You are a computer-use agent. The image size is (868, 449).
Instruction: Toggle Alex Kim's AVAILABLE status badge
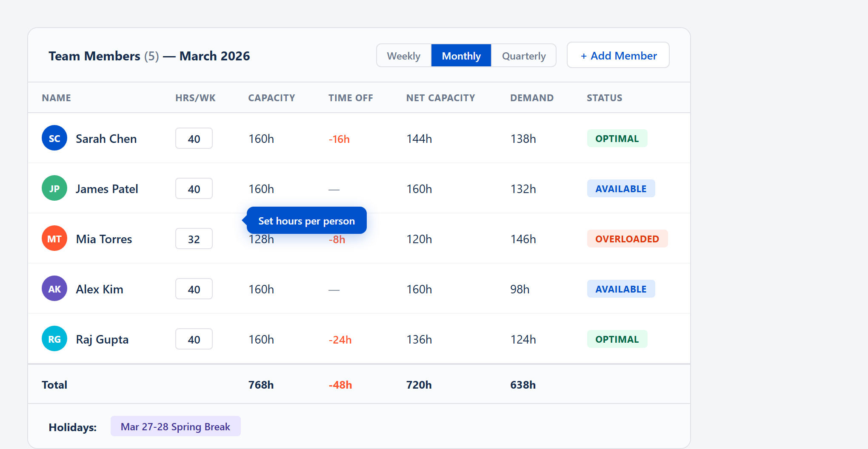[621, 289]
